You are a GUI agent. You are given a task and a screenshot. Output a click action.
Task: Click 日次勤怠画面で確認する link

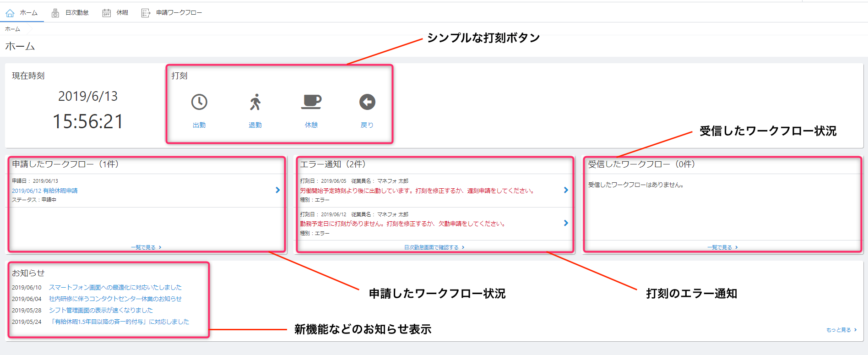(x=434, y=247)
